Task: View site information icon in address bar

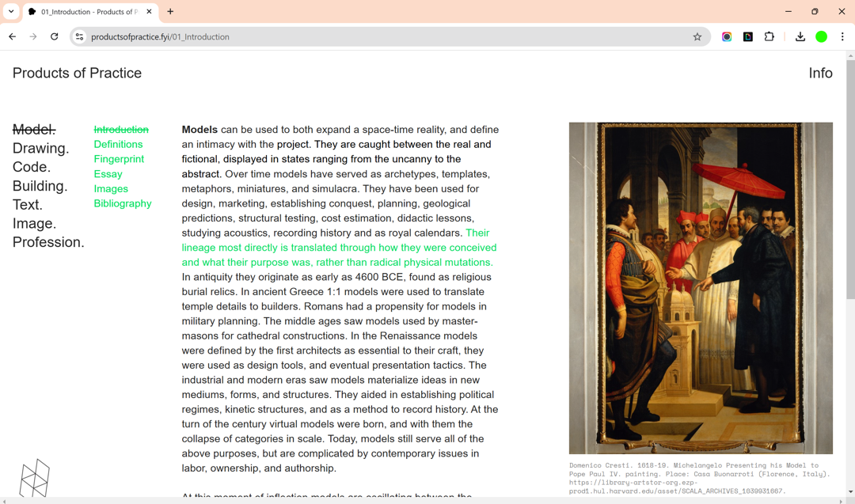Action: 79,36
